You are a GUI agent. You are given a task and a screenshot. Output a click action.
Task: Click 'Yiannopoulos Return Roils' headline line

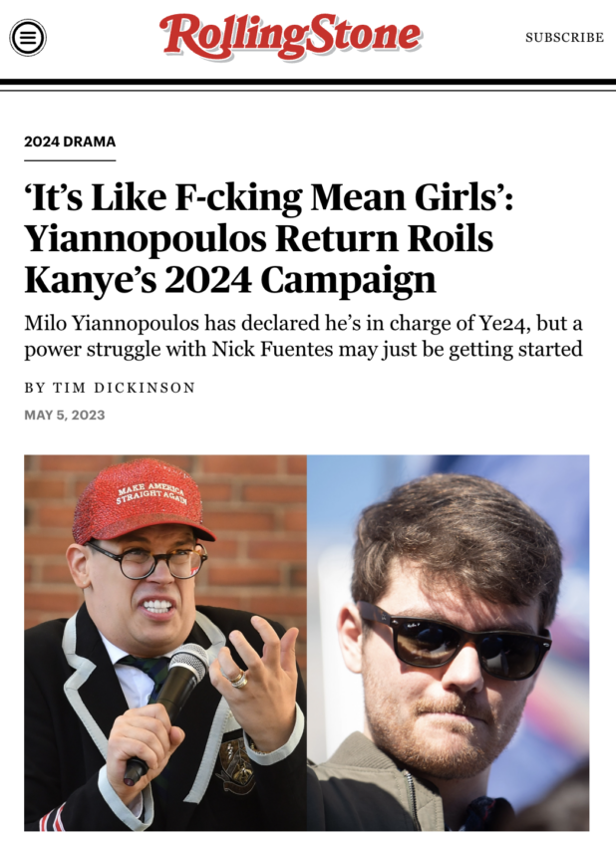pos(259,240)
